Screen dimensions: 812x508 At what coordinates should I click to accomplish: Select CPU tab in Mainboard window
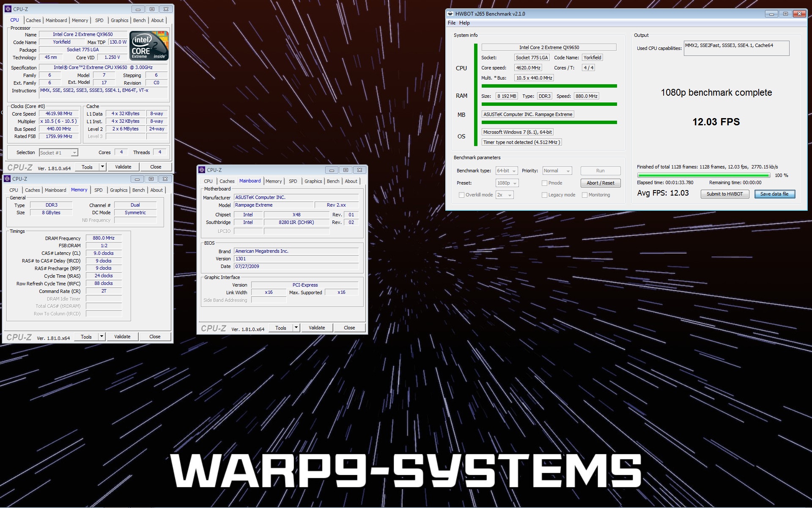[x=208, y=181]
